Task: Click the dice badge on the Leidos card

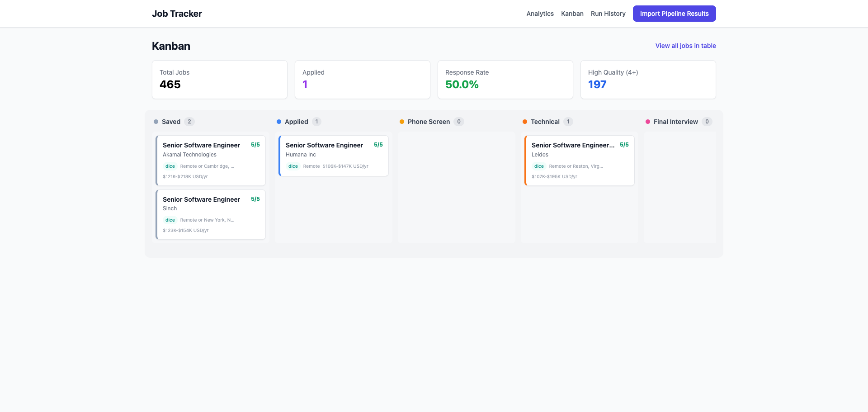Action: pyautogui.click(x=539, y=166)
